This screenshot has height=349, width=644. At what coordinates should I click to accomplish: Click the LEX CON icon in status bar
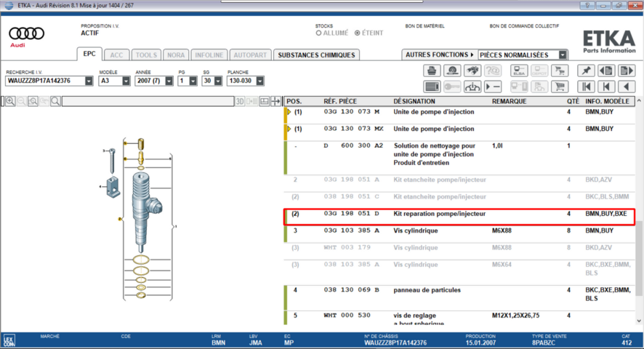[x=9, y=340]
